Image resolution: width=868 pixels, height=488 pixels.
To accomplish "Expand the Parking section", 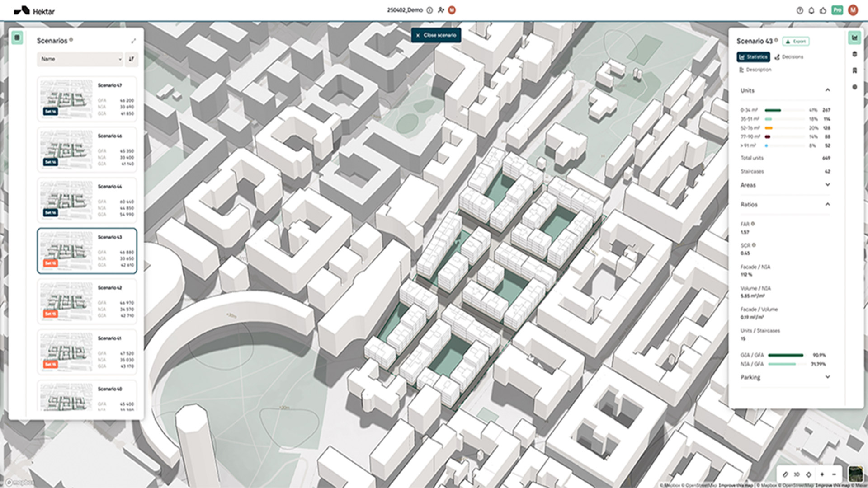I will (827, 377).
